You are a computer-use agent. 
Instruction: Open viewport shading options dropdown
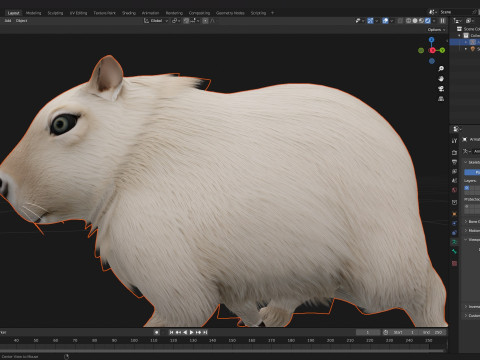434,21
